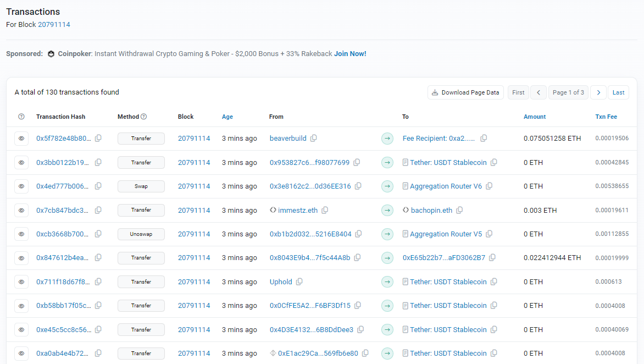Preview transaction 0x711f18d67f8 with eye button

(21, 282)
